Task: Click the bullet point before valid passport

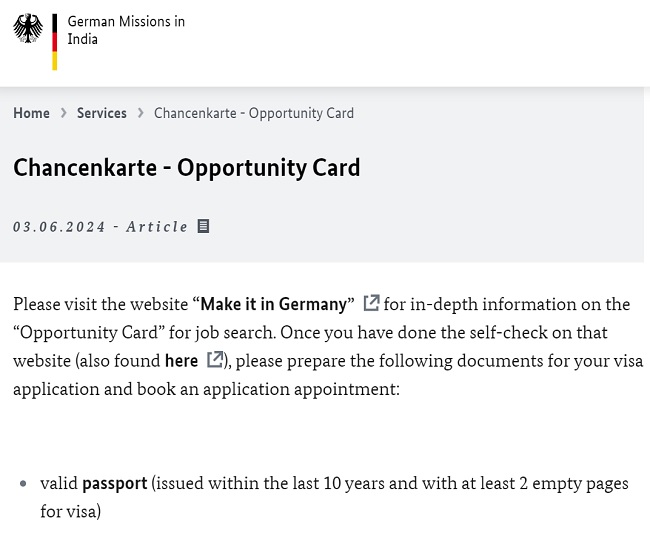Action: tap(24, 484)
